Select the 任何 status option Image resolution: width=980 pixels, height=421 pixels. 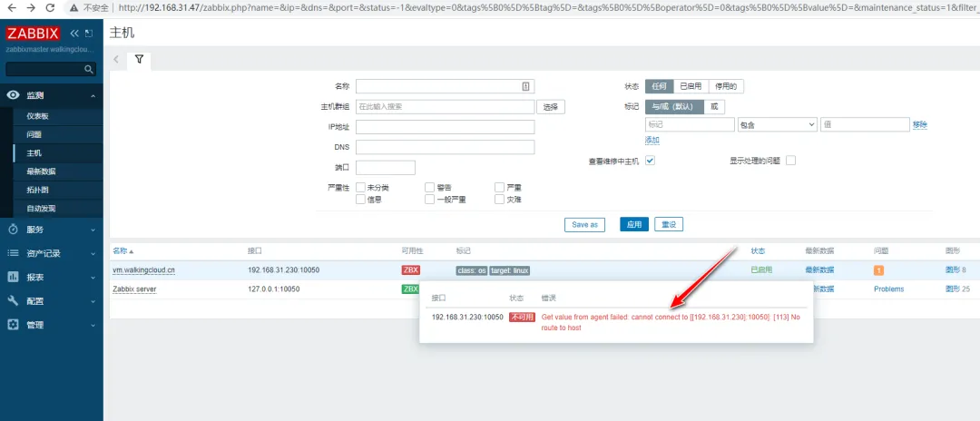(x=660, y=86)
